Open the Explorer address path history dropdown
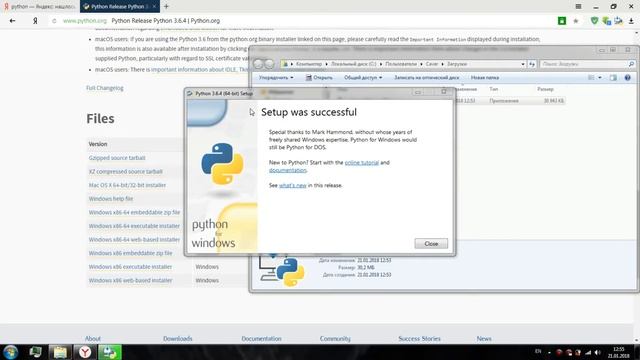 click(523, 64)
